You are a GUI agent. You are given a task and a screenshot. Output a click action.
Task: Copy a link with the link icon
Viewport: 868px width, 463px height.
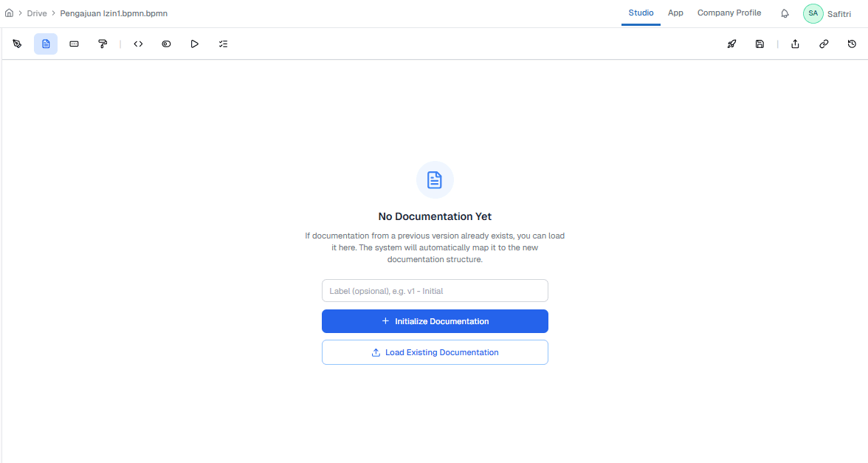pos(824,44)
